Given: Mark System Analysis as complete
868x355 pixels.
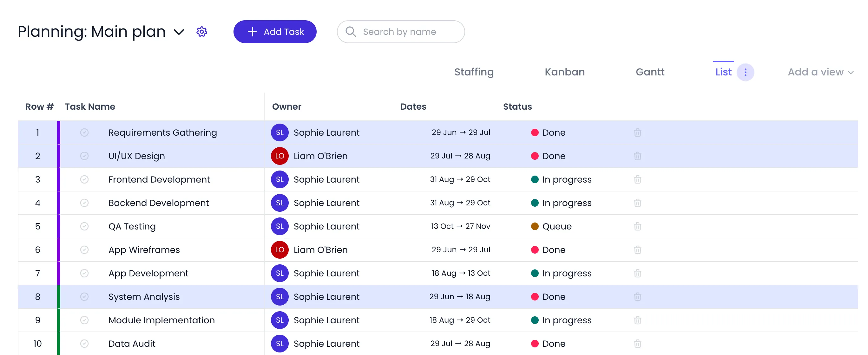Looking at the screenshot, I should click(84, 297).
